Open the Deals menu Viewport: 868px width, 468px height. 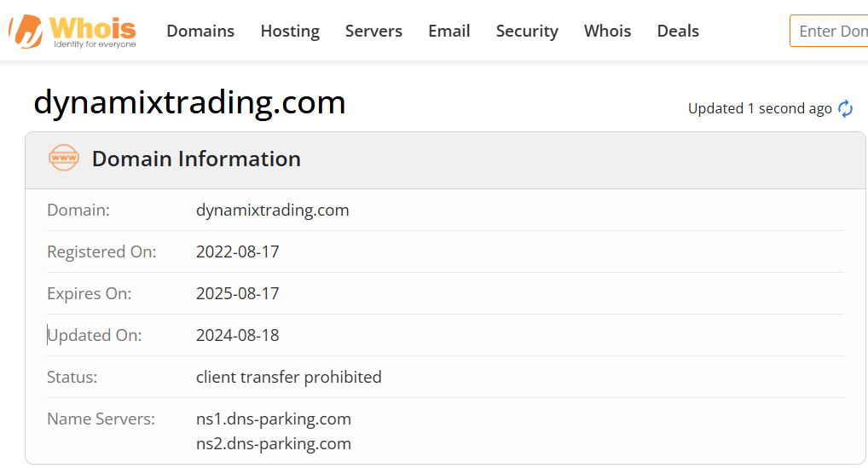[678, 31]
